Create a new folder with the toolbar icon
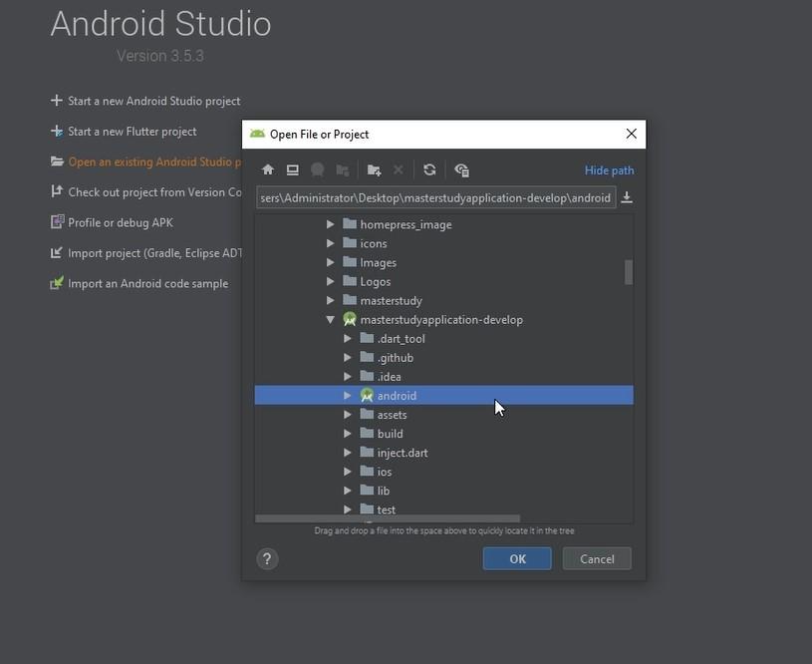 374,170
